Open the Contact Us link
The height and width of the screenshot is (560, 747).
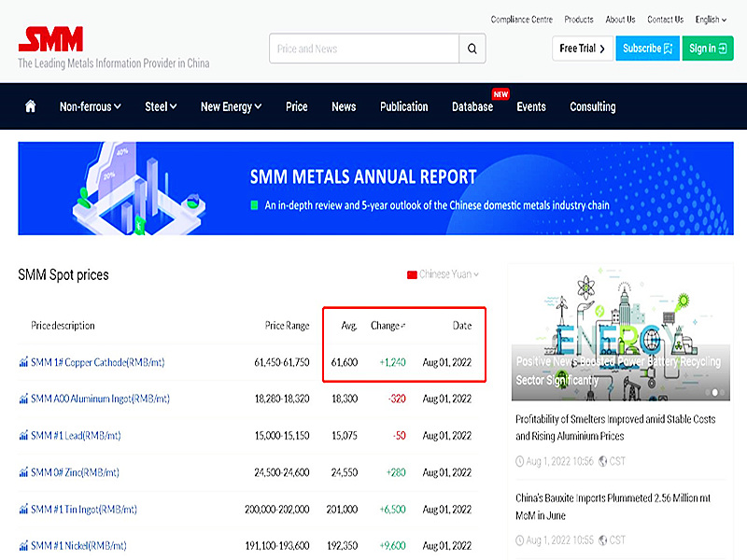[665, 20]
